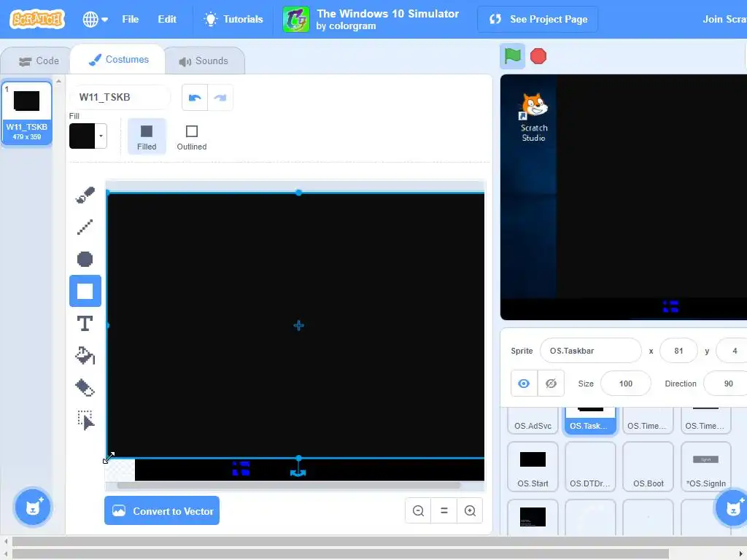Open Choose a Sprite cat button
The image size is (747, 560).
[732, 507]
